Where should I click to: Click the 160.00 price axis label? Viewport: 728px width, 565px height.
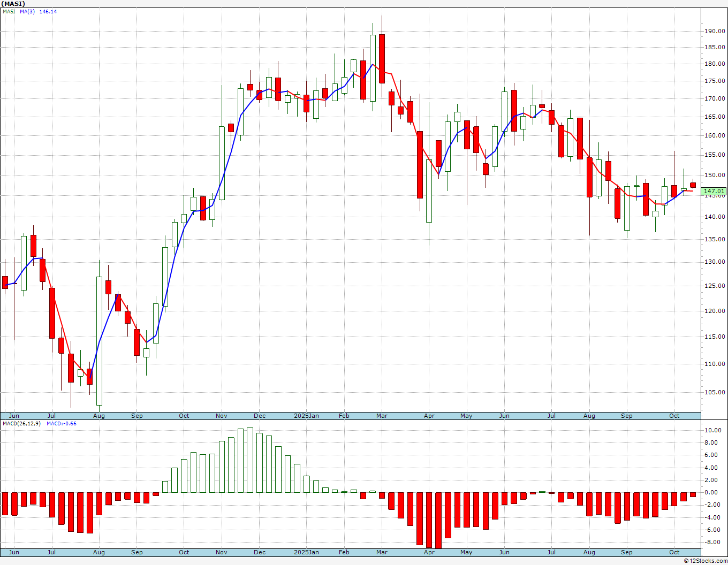tap(715, 136)
